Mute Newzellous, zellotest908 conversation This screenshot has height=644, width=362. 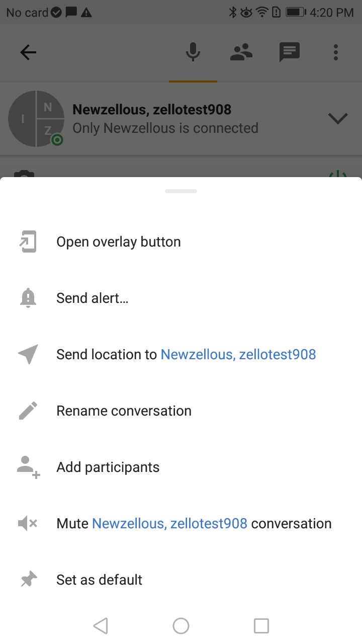coord(181,524)
